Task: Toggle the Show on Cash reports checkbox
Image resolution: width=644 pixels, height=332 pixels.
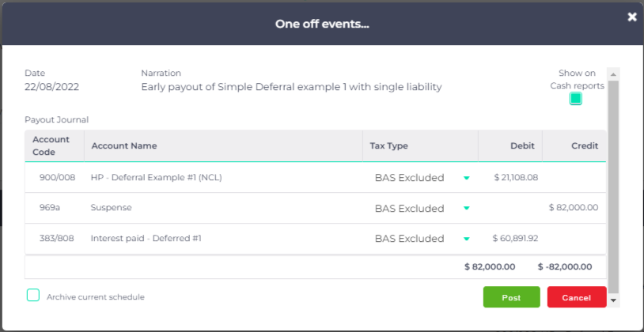Action: pyautogui.click(x=576, y=99)
